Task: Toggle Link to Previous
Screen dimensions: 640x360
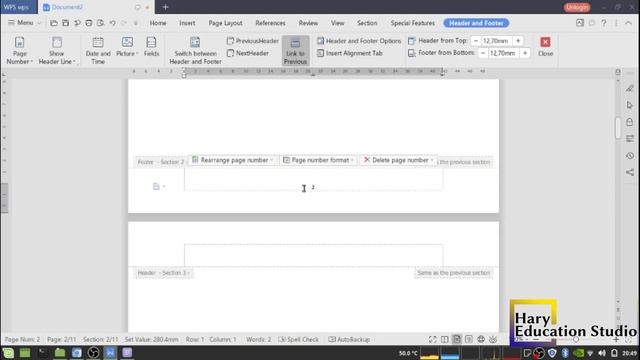Action: tap(295, 50)
